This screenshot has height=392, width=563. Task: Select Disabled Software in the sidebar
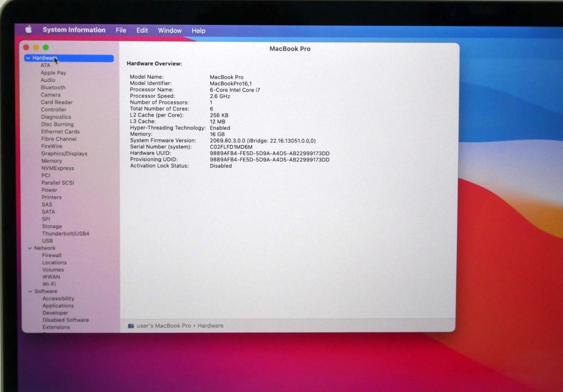pyautogui.click(x=66, y=320)
